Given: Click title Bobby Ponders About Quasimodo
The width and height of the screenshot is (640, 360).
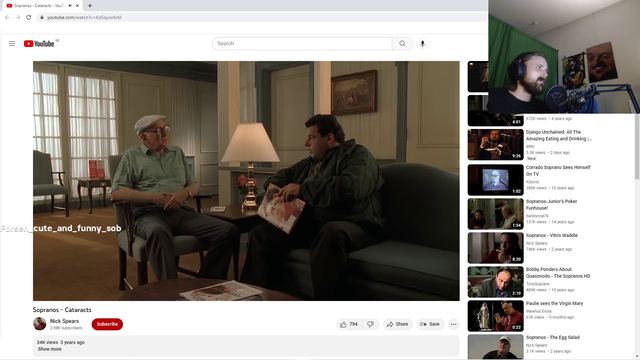Looking at the screenshot, I should [x=558, y=273].
